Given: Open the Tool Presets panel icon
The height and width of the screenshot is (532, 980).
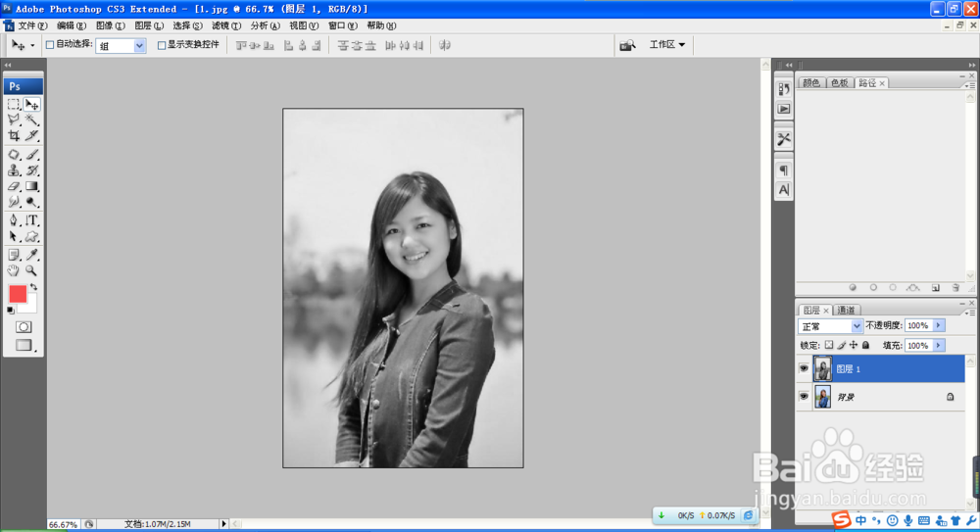Looking at the screenshot, I should coord(784,139).
